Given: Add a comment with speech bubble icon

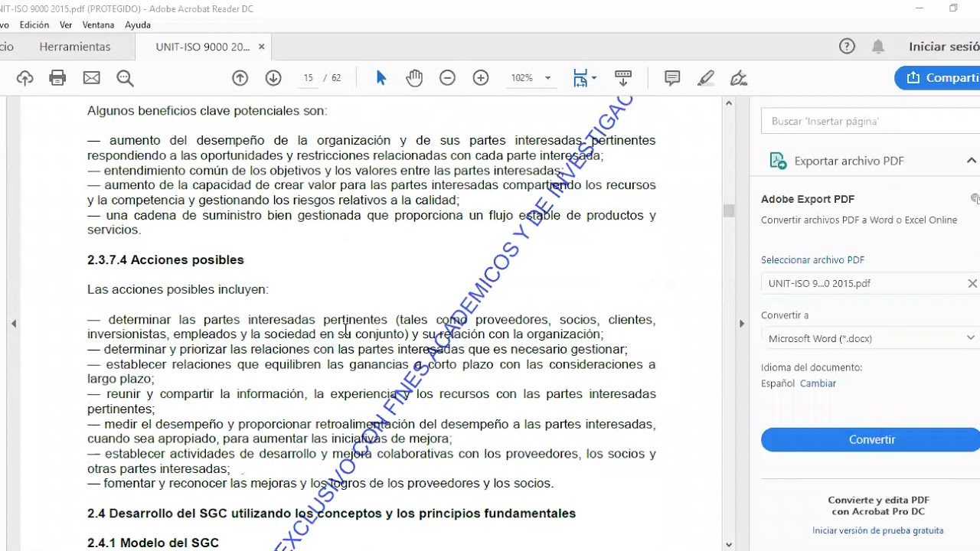Looking at the screenshot, I should click(672, 78).
